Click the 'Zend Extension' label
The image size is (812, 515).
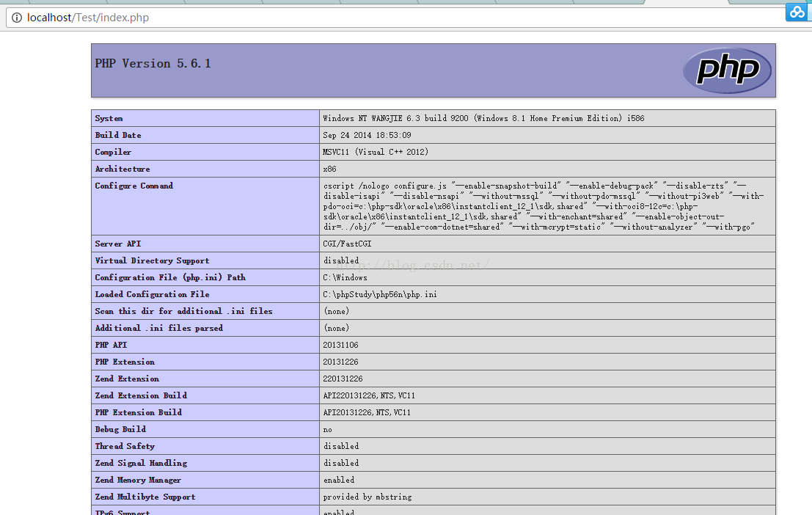tap(127, 379)
